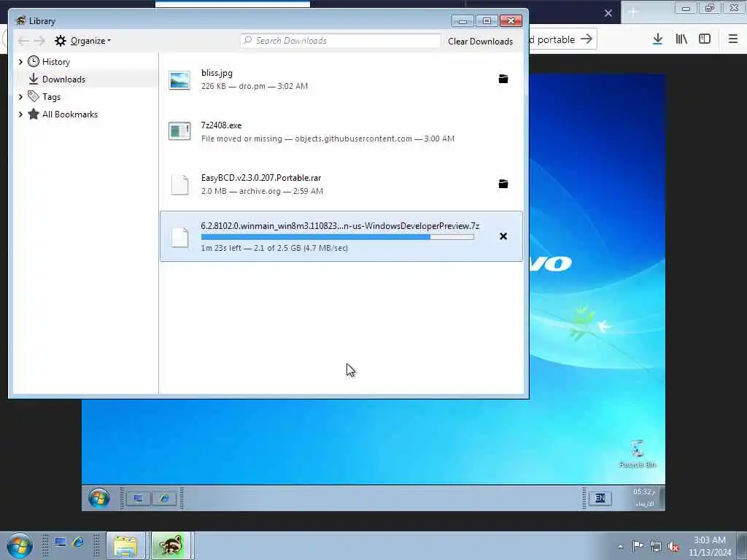Click the VM taskbar clock

[644, 497]
